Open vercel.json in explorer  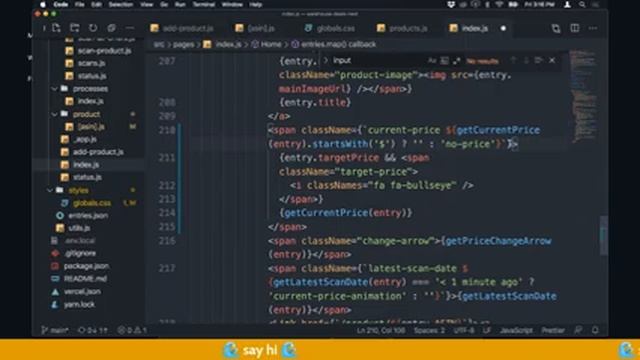click(82, 291)
